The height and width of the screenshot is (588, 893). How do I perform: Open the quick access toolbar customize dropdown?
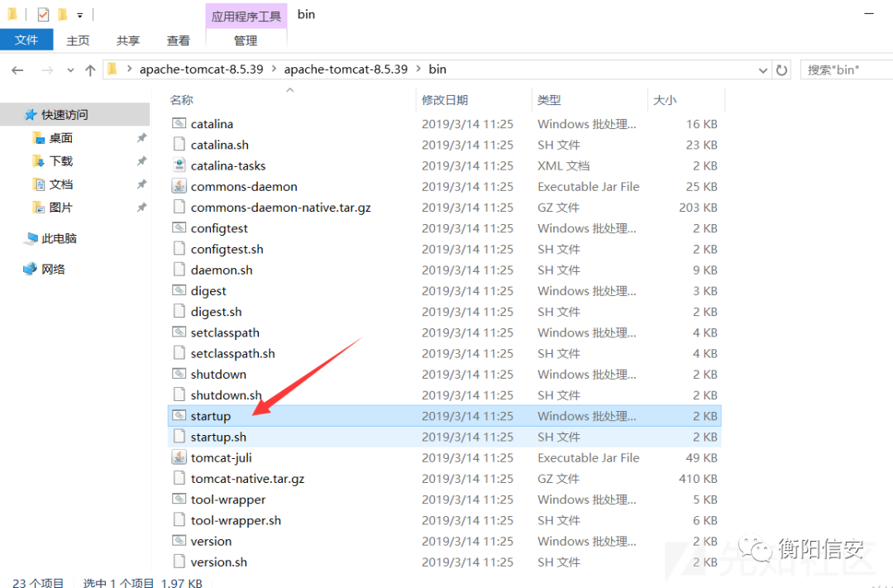[x=79, y=16]
